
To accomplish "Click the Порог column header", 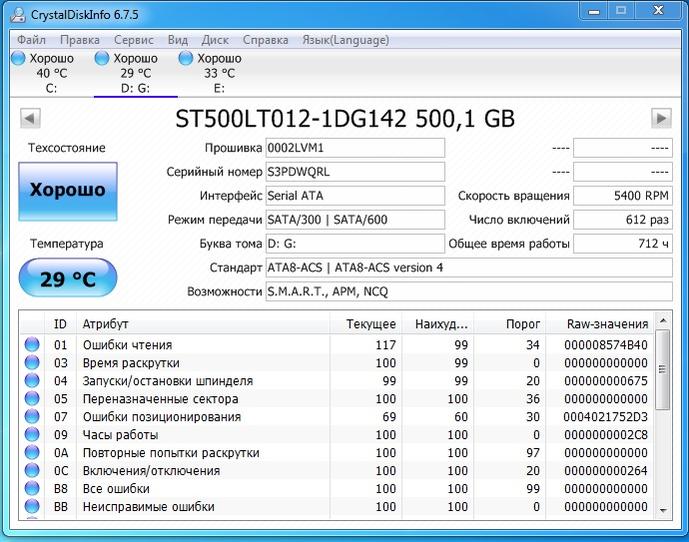I will 510,324.
